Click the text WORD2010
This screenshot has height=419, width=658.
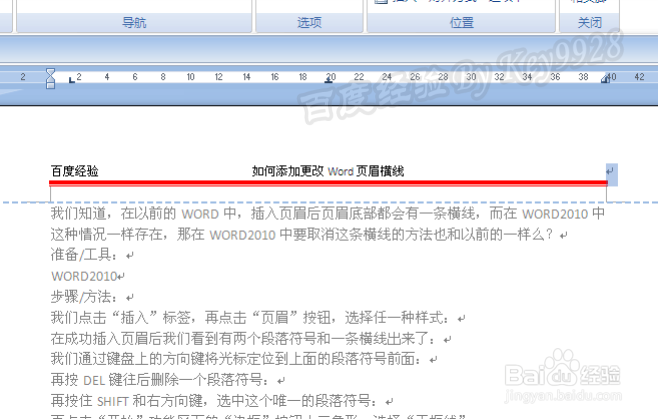[84, 276]
